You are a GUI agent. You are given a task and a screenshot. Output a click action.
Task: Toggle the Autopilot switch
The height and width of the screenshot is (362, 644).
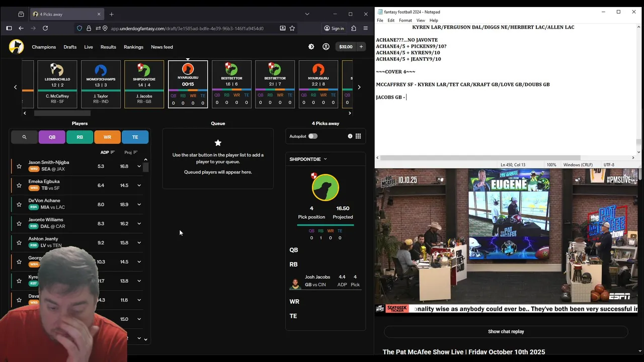pos(313,136)
